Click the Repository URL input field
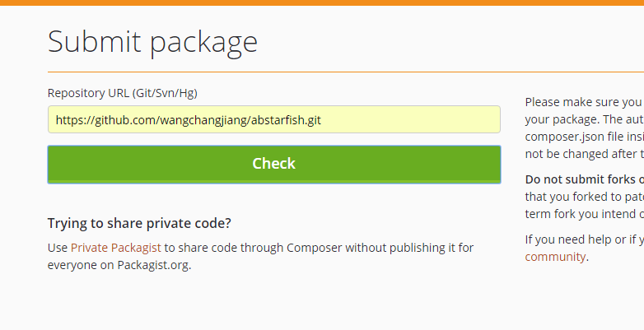This screenshot has height=330, width=644. [x=274, y=119]
